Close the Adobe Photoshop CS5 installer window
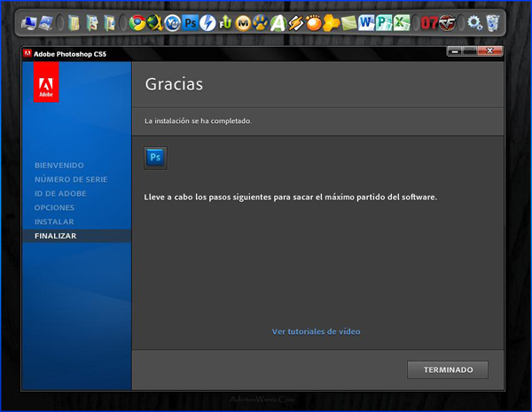The width and height of the screenshot is (532, 412). (489, 51)
